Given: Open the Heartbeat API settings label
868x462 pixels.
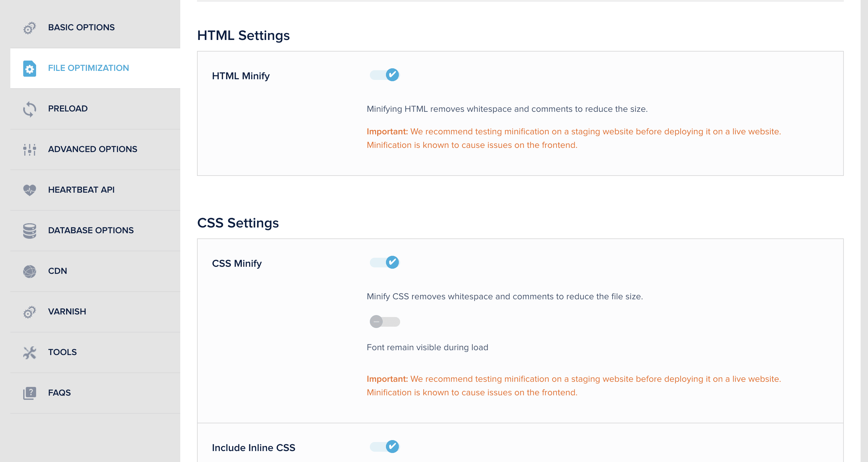Looking at the screenshot, I should 81,189.
